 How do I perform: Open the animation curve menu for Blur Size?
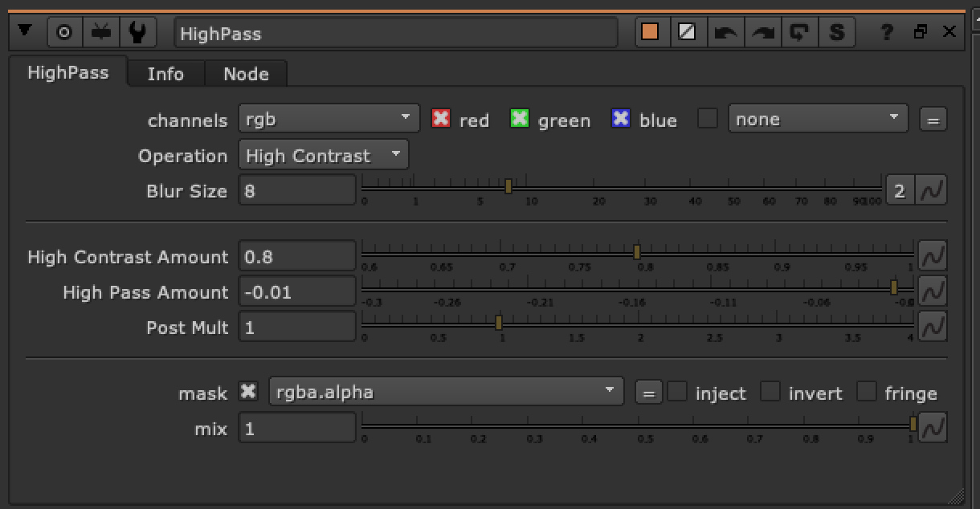click(x=933, y=190)
